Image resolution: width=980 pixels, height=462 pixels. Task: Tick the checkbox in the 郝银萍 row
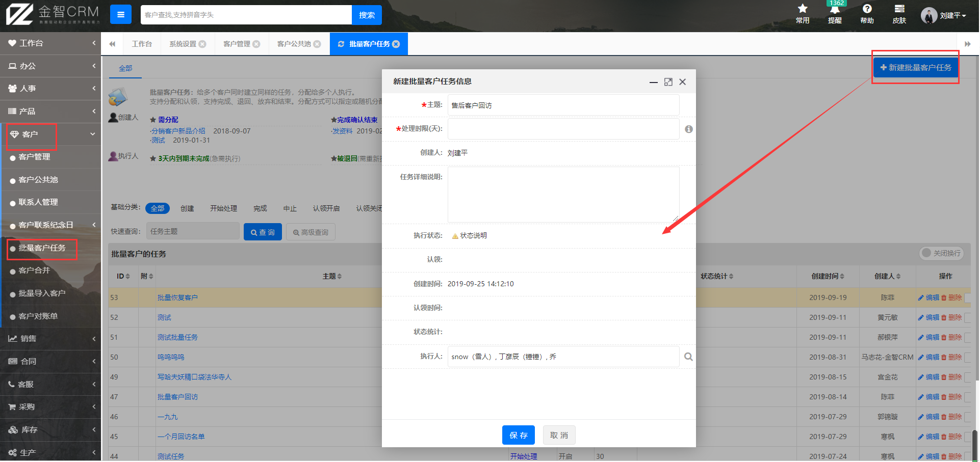(x=968, y=337)
